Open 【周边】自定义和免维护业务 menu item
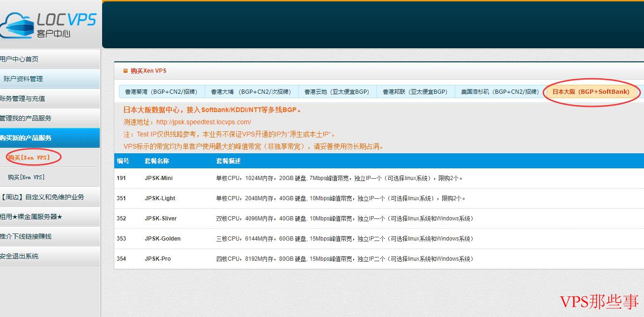The width and height of the screenshot is (644, 317). [50, 197]
